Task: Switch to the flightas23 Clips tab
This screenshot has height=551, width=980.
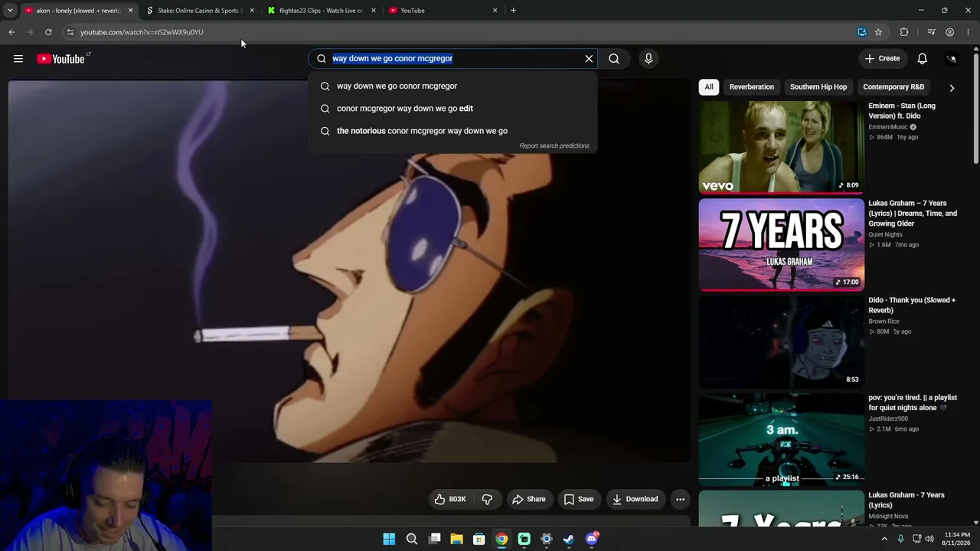Action: 322,11
